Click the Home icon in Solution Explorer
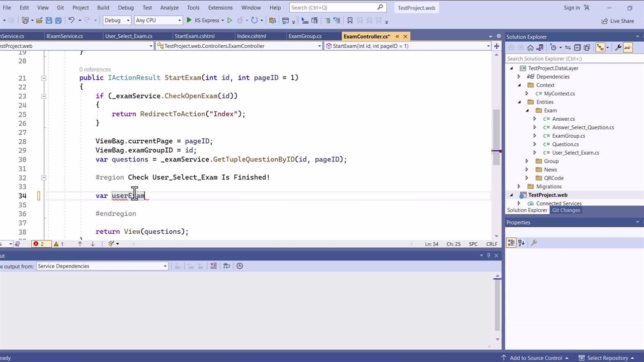 pyautogui.click(x=530, y=47)
